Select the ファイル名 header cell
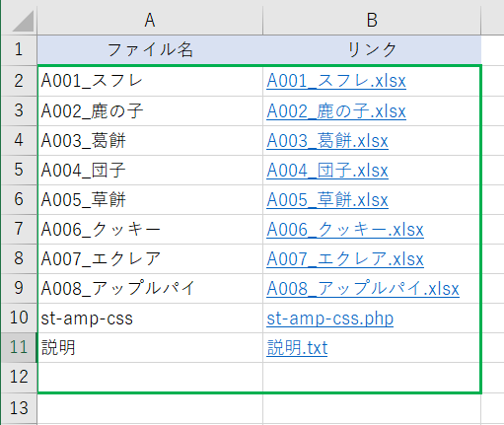The height and width of the screenshot is (425, 504). (150, 50)
